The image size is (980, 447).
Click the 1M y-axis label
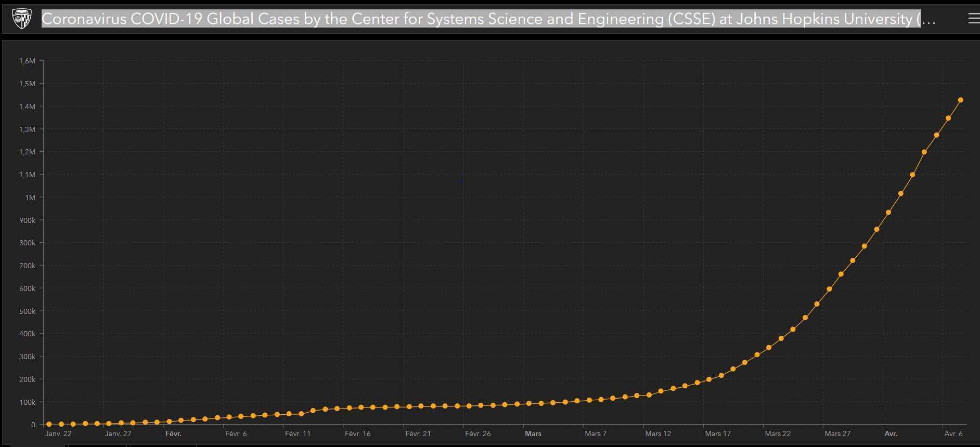tap(30, 198)
